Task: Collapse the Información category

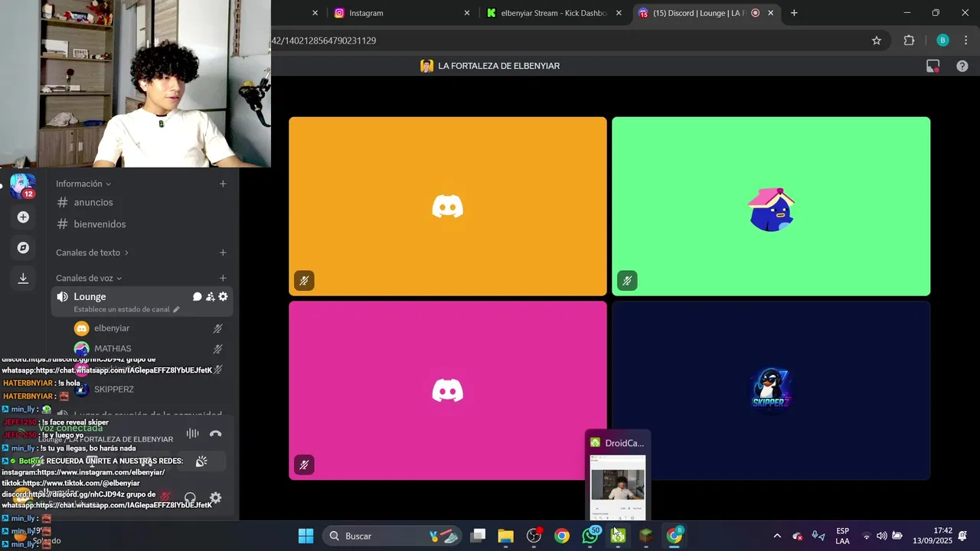Action: tap(83, 184)
